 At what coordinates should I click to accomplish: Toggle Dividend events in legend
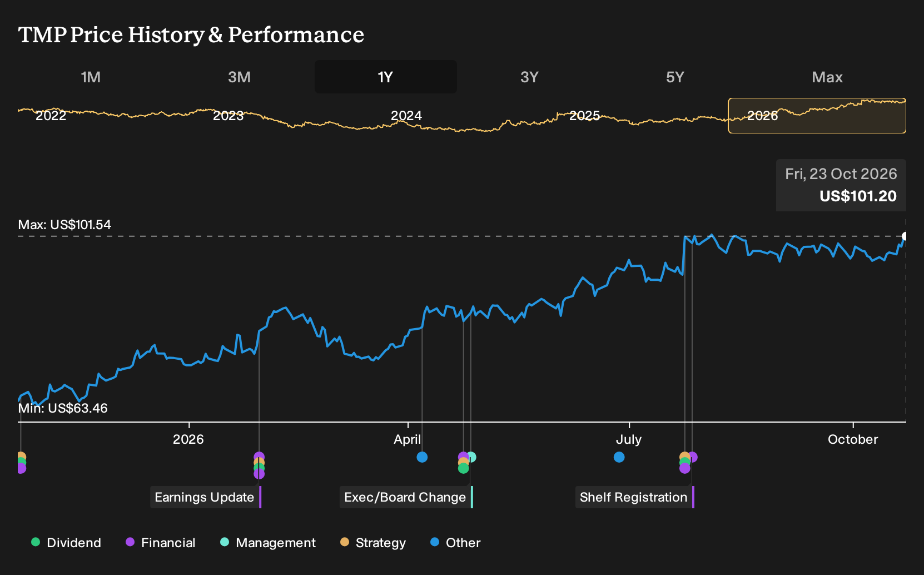[66, 543]
